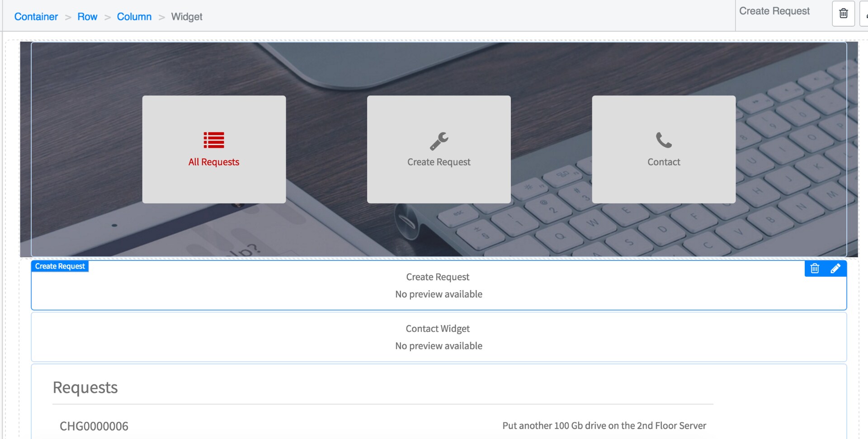
Task: Click the Container breadcrumb link
Action: (x=36, y=17)
